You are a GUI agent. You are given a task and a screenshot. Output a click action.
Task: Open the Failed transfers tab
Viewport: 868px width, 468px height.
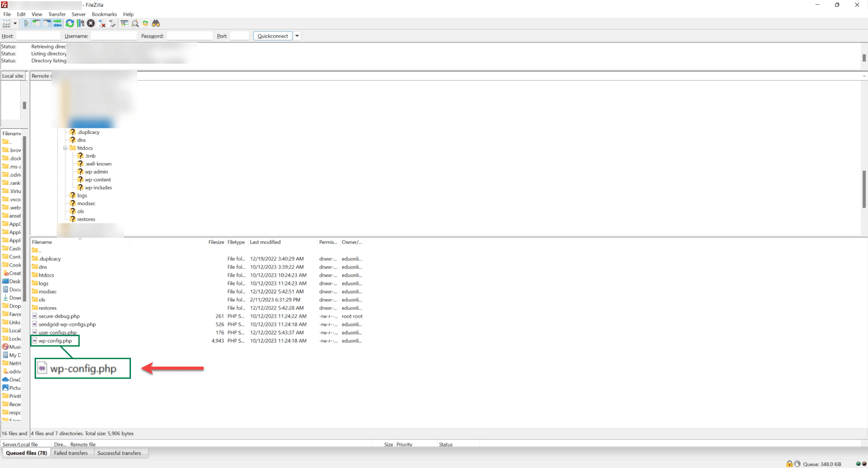point(72,453)
